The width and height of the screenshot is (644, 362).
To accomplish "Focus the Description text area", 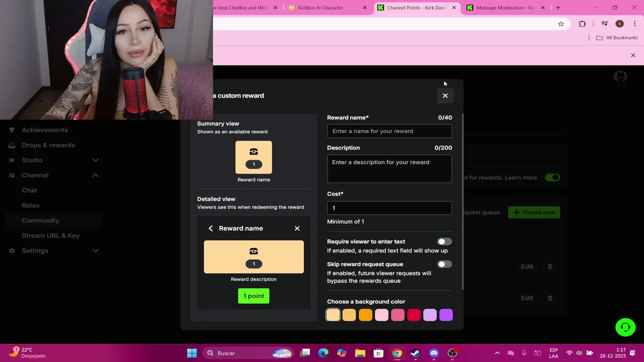I will point(389,169).
